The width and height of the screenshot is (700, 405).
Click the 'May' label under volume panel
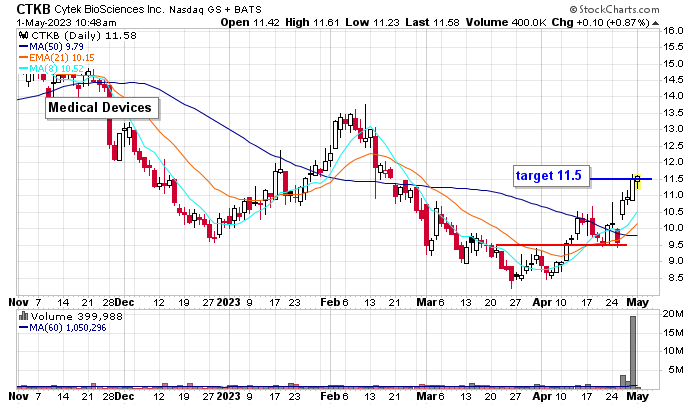point(638,396)
